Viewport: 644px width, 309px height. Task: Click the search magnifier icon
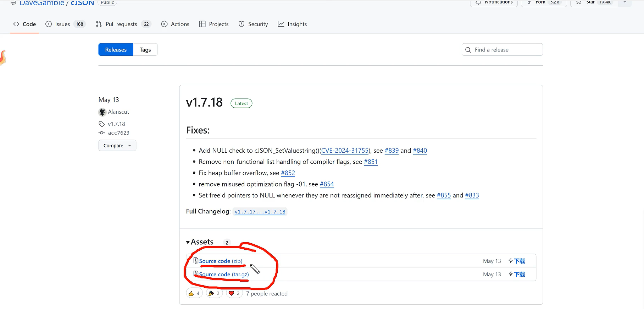point(468,50)
